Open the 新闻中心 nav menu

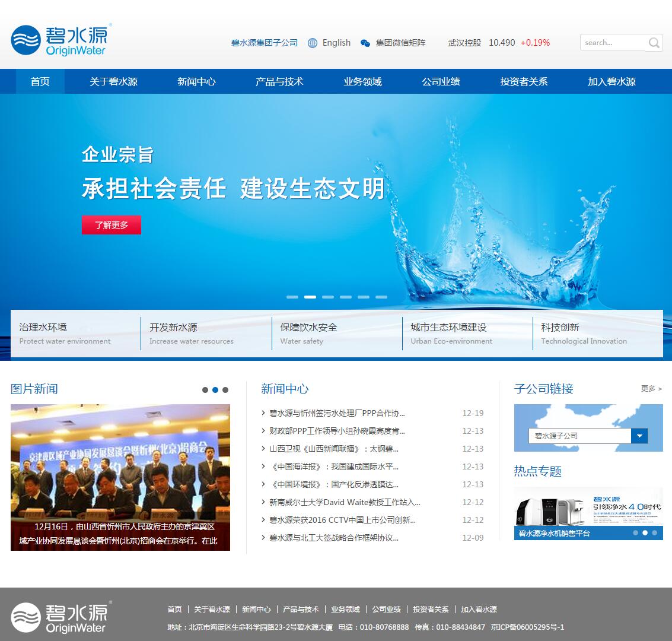coord(197,81)
